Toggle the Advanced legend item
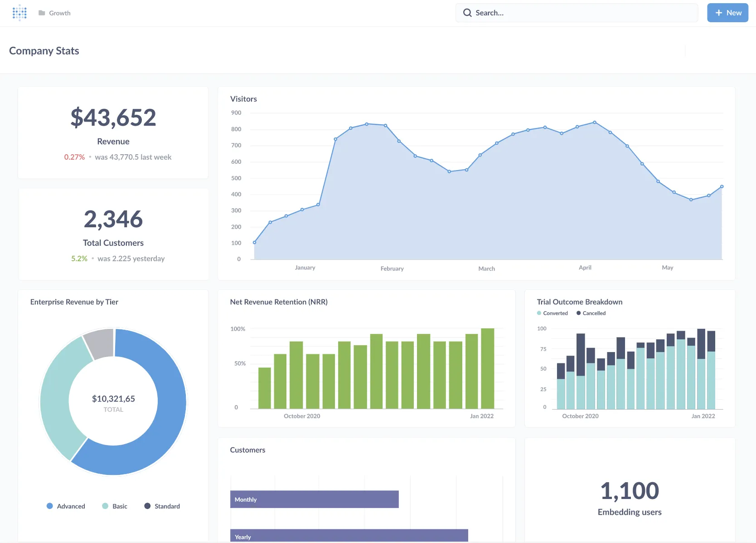Viewport: 756px width, 543px height. click(66, 506)
